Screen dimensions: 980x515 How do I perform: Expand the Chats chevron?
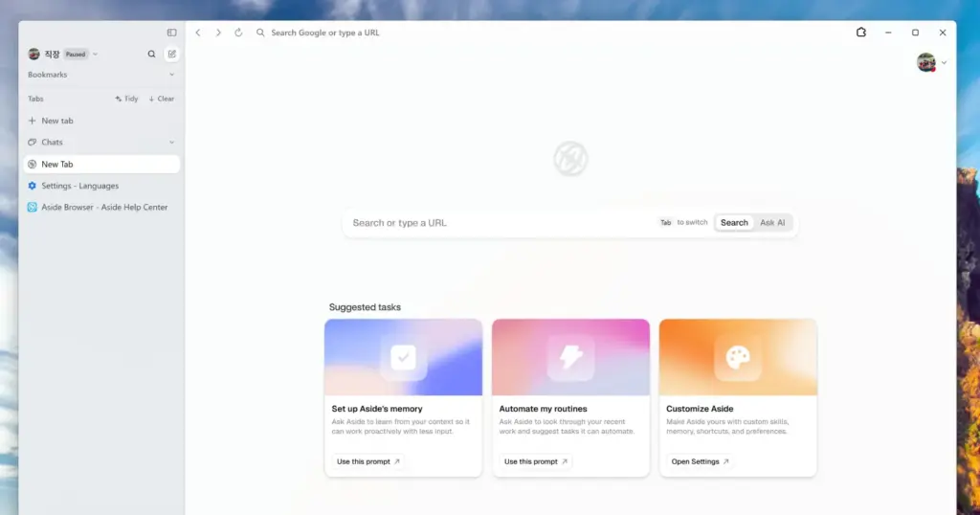(172, 143)
